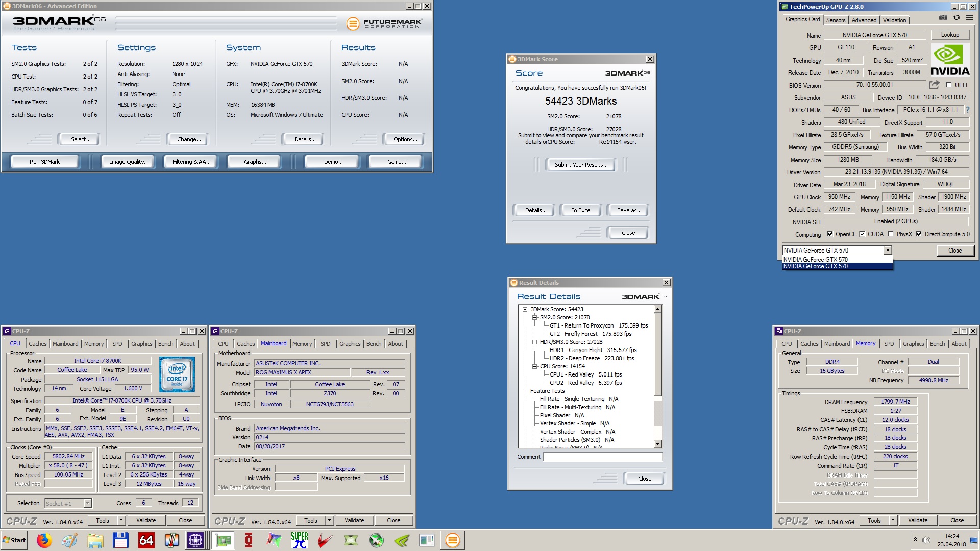Open Graphics tab in Memory CPU-Z window
The width and height of the screenshot is (980, 551).
pyautogui.click(x=913, y=344)
